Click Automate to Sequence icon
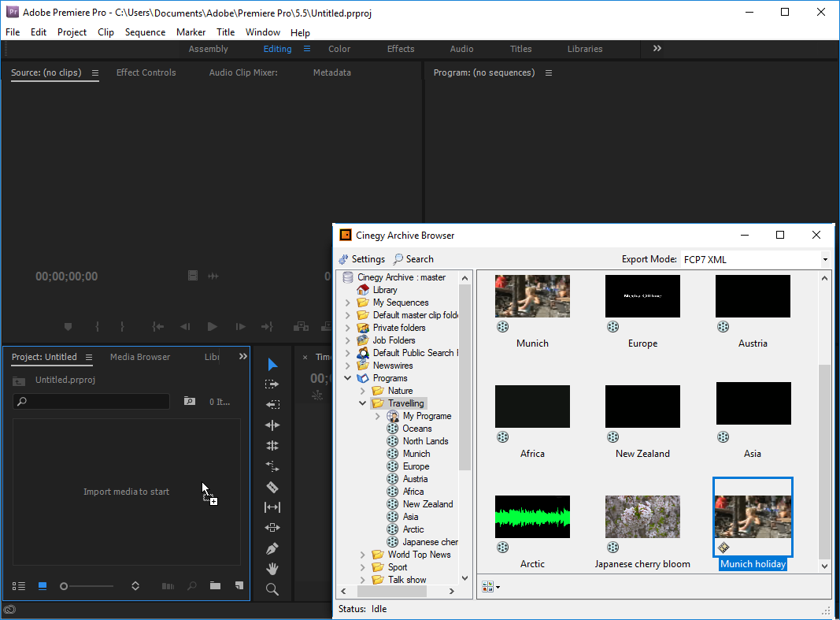The height and width of the screenshot is (620, 840). pyautogui.click(x=168, y=586)
